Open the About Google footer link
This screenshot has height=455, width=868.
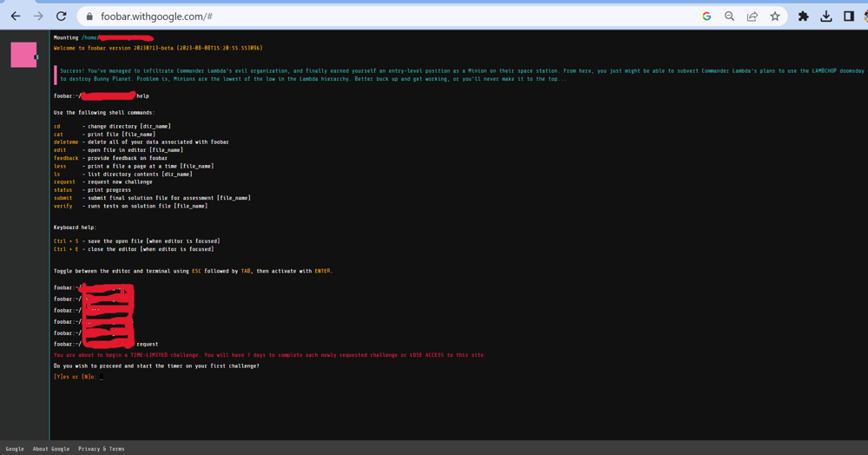point(51,449)
